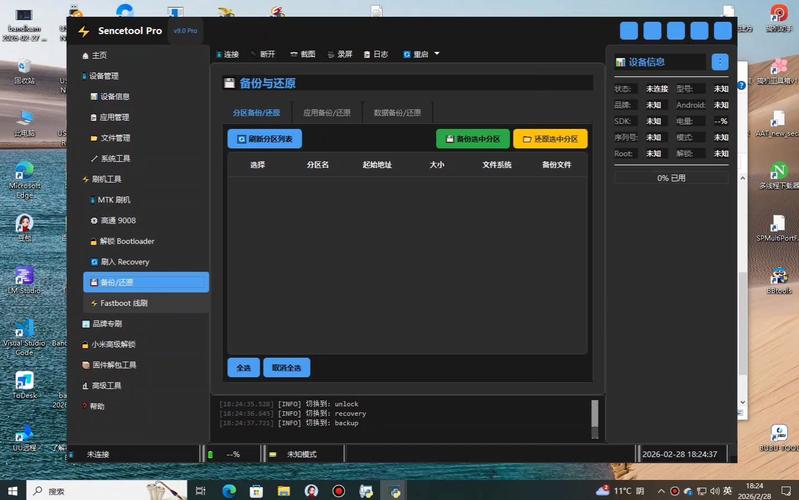This screenshot has width=799, height=500.
Task: Click the green 备份选中分区 button
Action: 472,139
